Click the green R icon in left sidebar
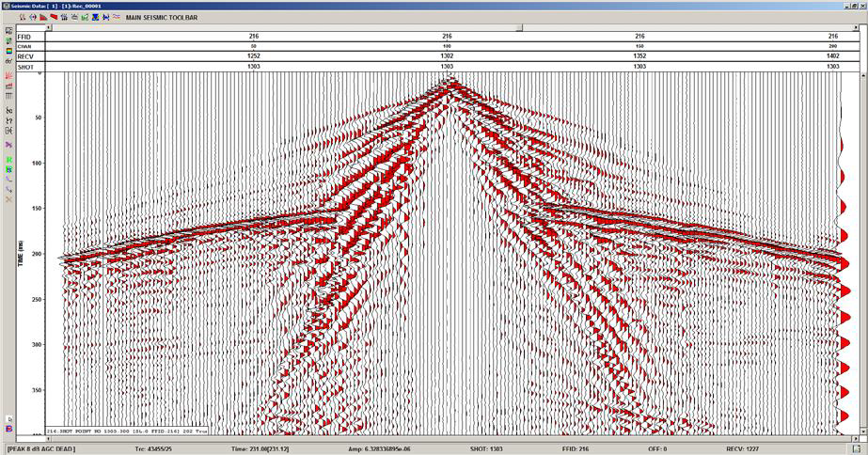This screenshot has width=868, height=455. [x=8, y=161]
